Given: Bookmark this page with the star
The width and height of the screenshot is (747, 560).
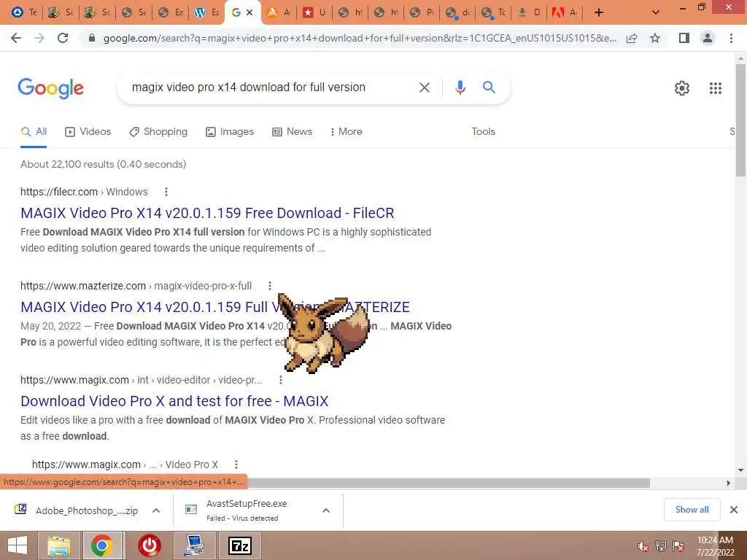Looking at the screenshot, I should tap(655, 38).
